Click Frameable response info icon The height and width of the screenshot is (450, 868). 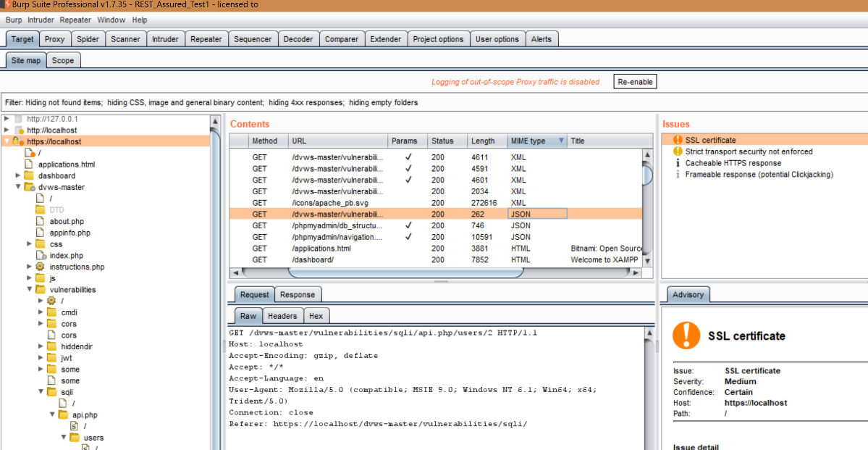[x=678, y=175]
